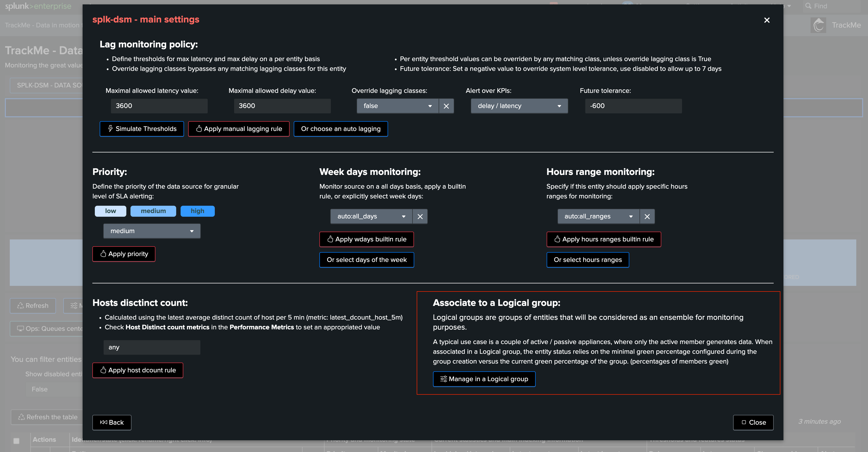Click Or select days of the week
This screenshot has height=452, width=868.
(x=367, y=260)
